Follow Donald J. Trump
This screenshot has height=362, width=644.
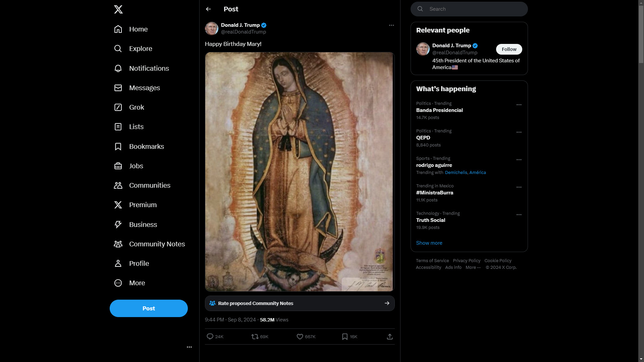pyautogui.click(x=509, y=49)
